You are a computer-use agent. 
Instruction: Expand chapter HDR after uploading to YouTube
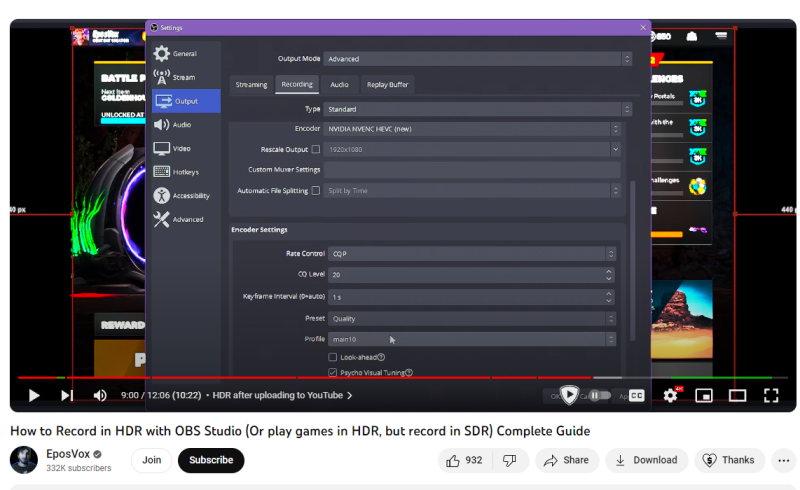282,396
